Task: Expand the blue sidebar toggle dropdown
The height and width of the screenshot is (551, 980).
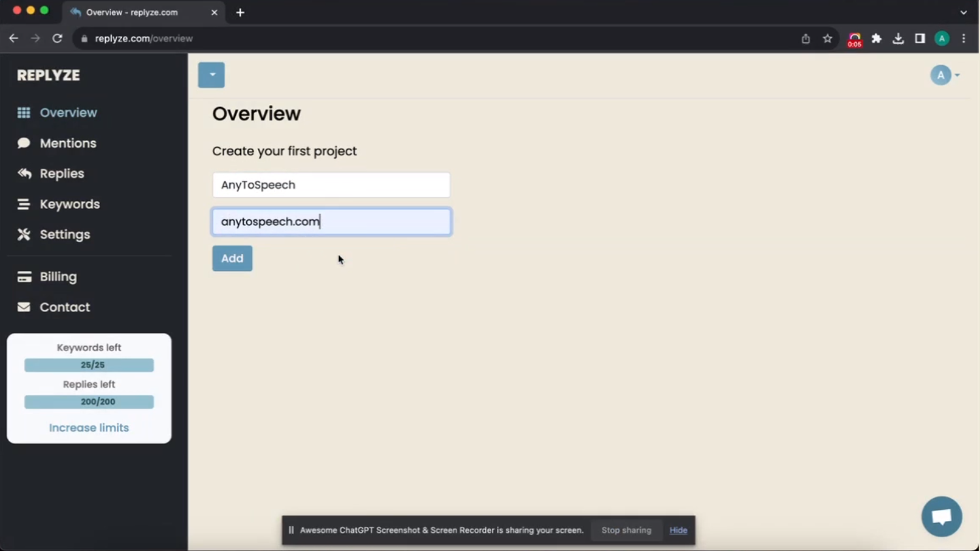Action: point(211,74)
